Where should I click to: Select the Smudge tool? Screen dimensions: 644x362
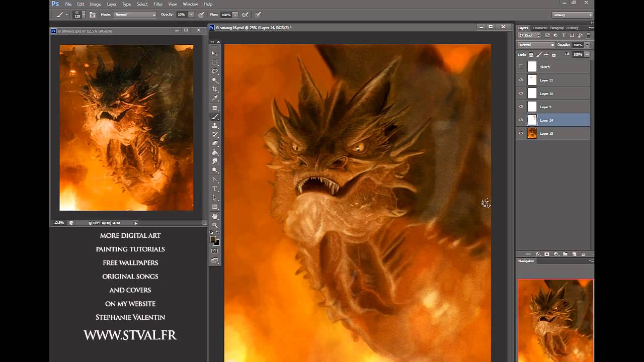pyautogui.click(x=215, y=162)
